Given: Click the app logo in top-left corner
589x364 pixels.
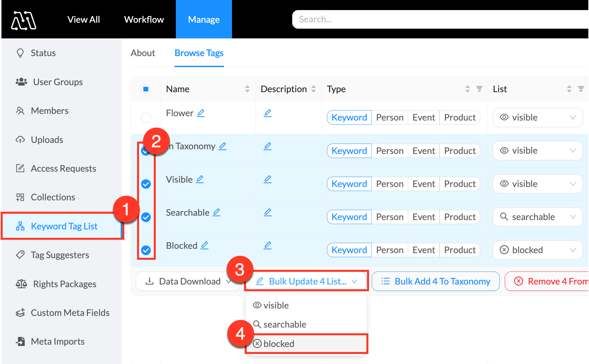Looking at the screenshot, I should click(x=23, y=20).
